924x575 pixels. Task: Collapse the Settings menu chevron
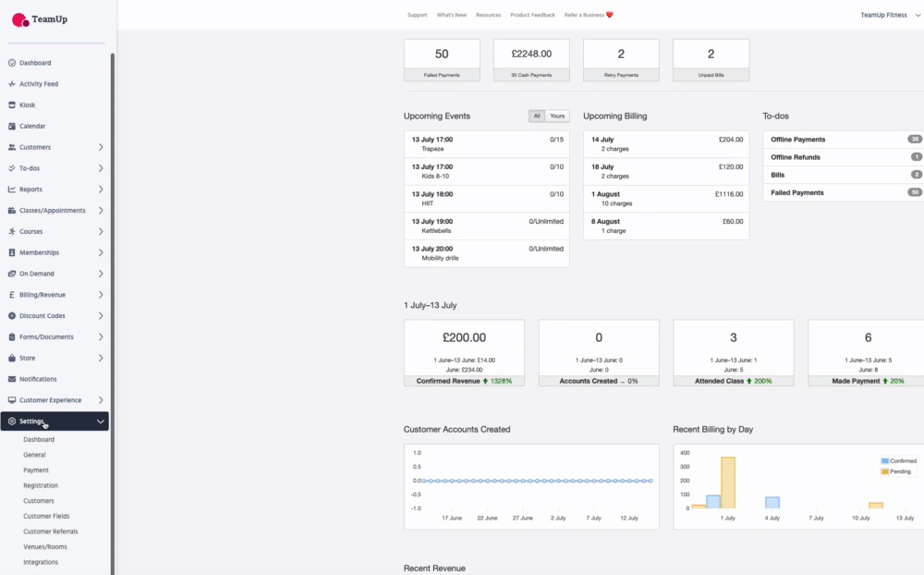coord(101,422)
